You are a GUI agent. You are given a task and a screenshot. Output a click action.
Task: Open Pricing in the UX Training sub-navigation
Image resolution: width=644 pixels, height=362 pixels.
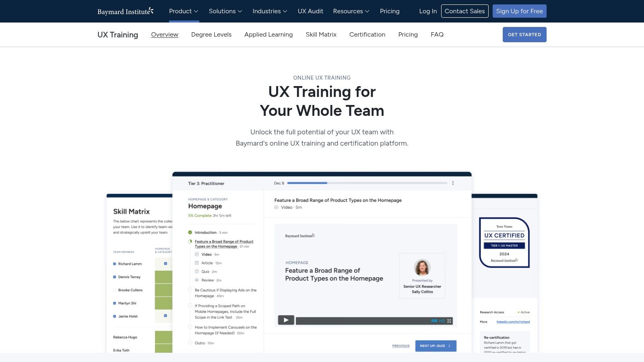pyautogui.click(x=408, y=35)
